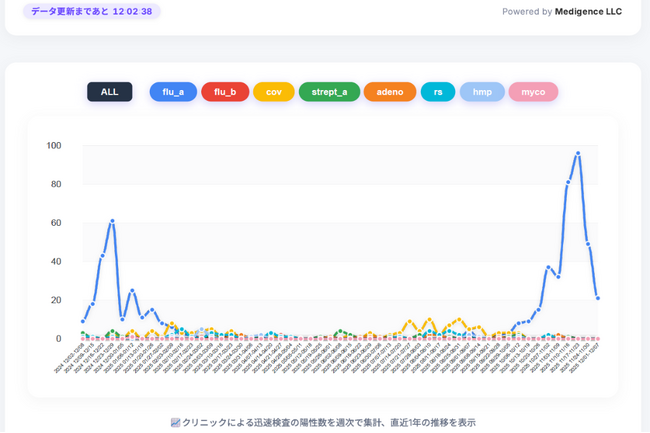Click the chart icon beside the caption
This screenshot has width=650, height=433.
coord(175,423)
